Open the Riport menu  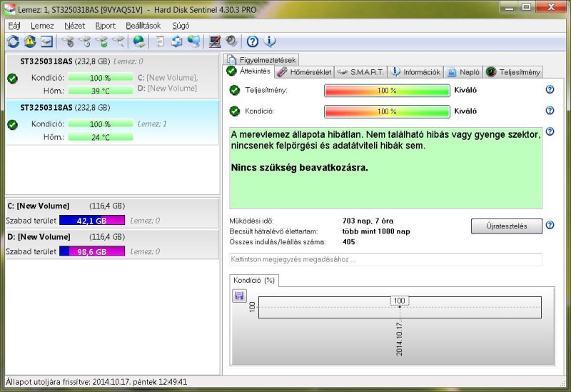pos(105,26)
